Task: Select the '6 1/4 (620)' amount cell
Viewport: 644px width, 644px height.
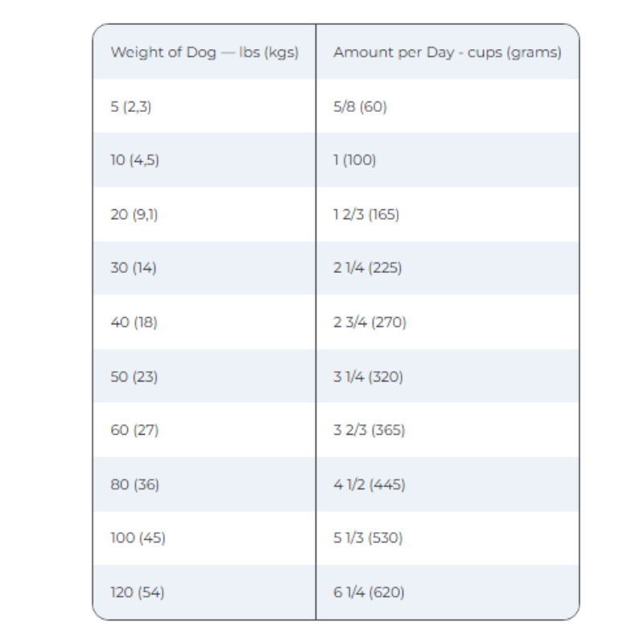Action: point(369,593)
